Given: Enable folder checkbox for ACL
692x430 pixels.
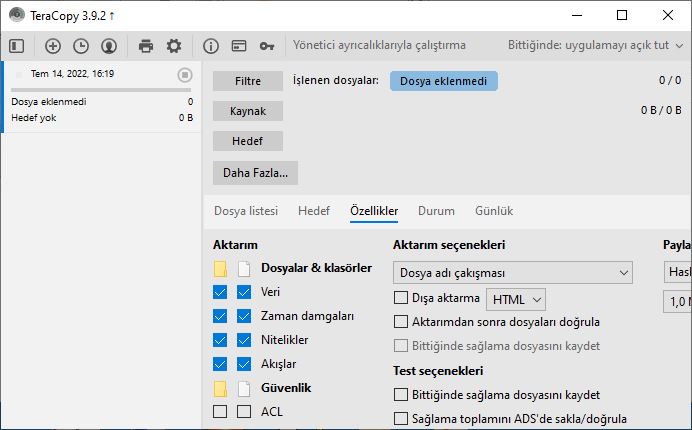Looking at the screenshot, I should (220, 411).
